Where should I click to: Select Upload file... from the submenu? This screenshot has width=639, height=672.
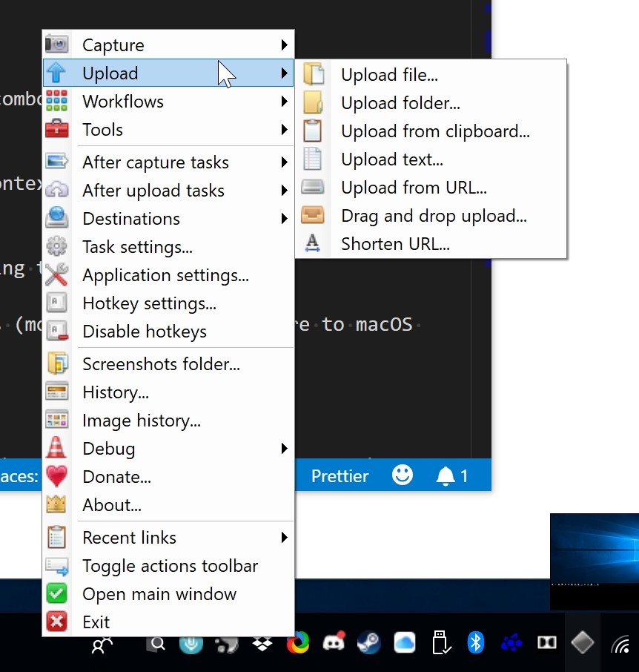tap(389, 75)
